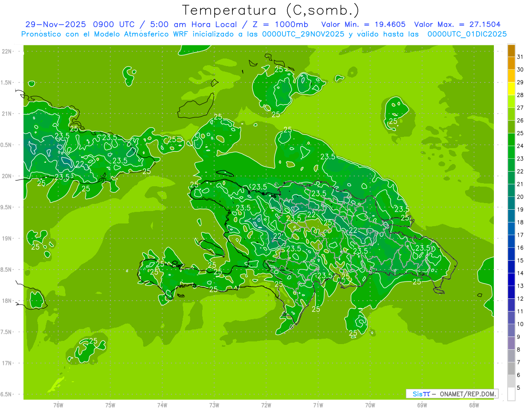Click the "22N" latitude axis label
The image size is (532, 411).
7,51
